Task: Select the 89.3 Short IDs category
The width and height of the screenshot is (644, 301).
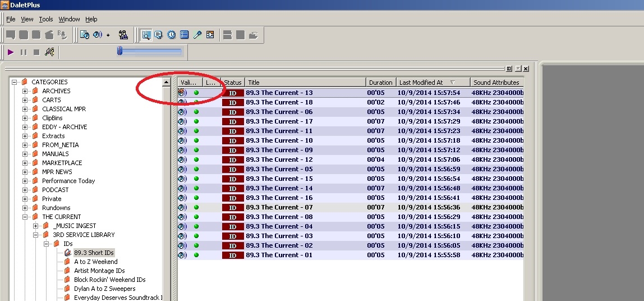Action: tap(94, 253)
